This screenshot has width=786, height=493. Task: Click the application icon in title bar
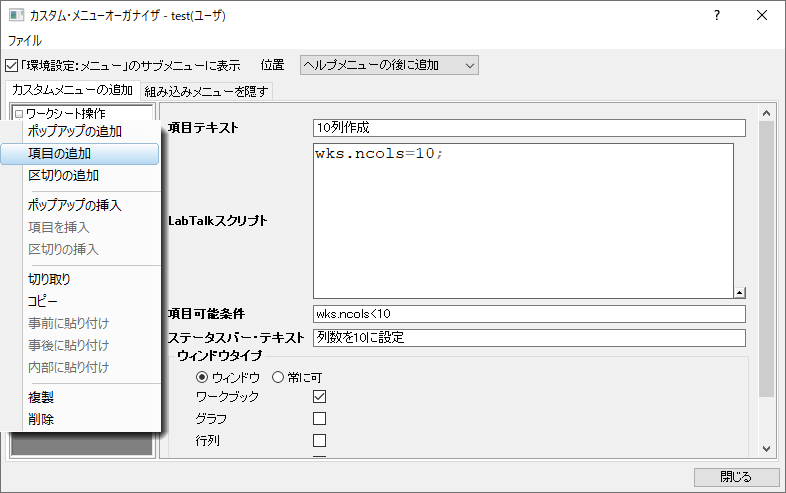click(17, 16)
